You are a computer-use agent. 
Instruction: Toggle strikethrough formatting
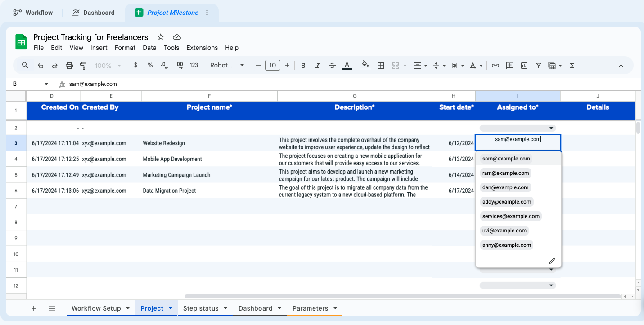332,66
